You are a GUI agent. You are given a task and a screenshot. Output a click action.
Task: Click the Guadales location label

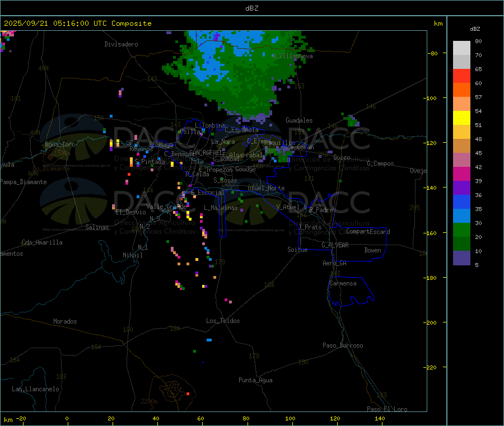tap(299, 120)
